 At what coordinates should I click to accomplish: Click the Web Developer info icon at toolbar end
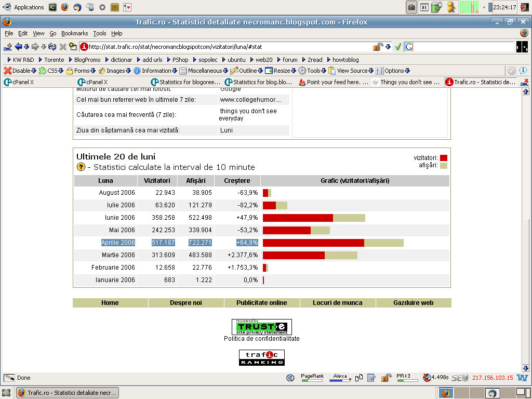[x=523, y=71]
